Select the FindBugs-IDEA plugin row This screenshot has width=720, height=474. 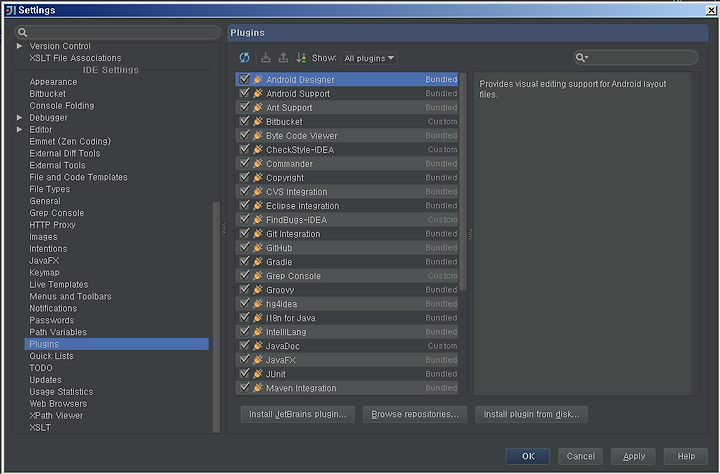347,220
